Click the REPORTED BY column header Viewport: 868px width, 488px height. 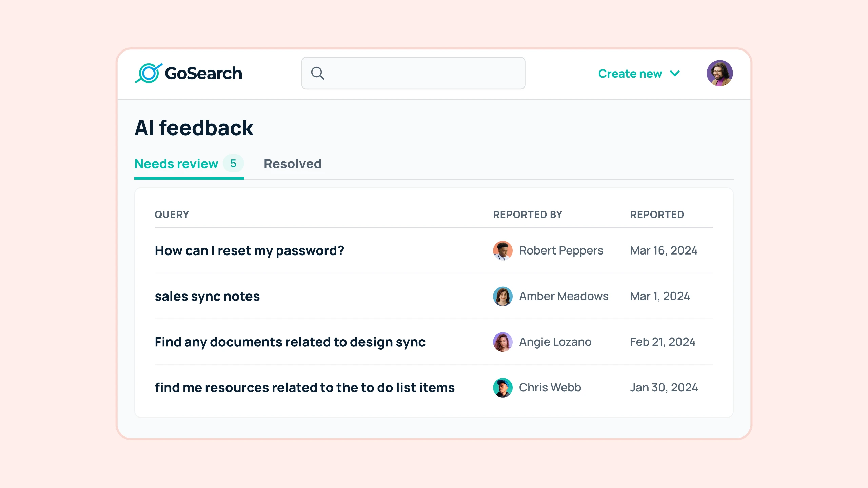[528, 215]
